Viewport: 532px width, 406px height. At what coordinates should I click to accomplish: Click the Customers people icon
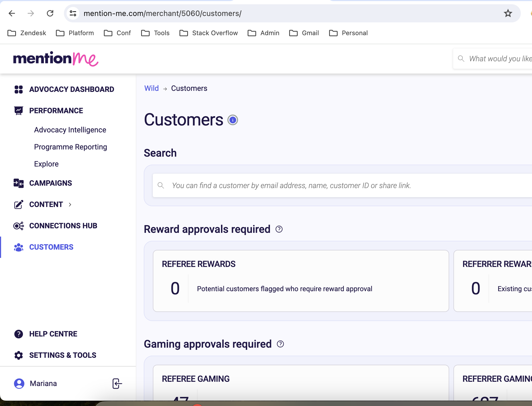(x=19, y=247)
